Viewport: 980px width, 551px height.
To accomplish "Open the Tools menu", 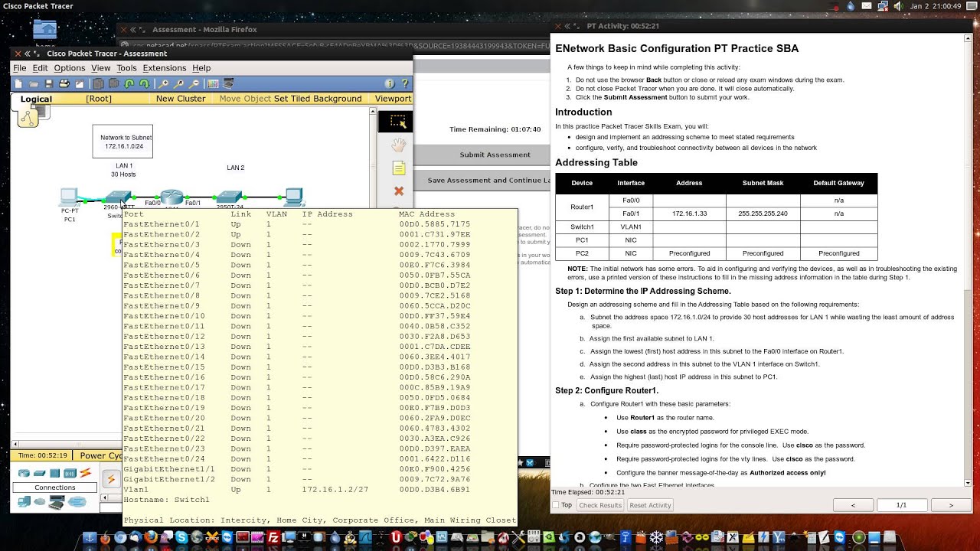I will point(126,68).
